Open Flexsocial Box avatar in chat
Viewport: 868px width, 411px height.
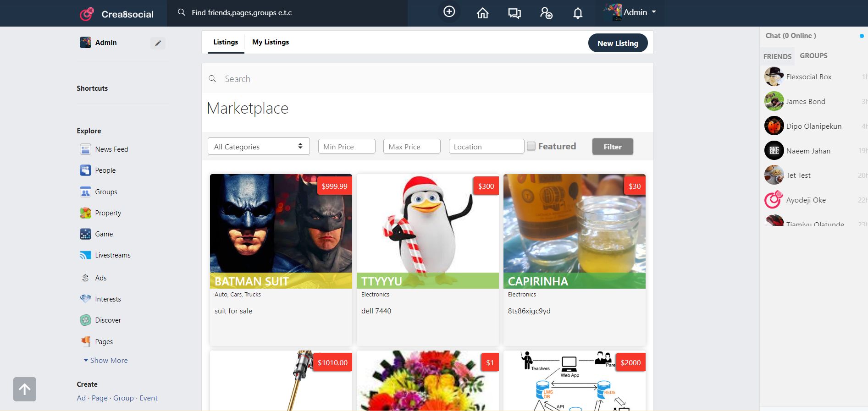click(x=774, y=77)
